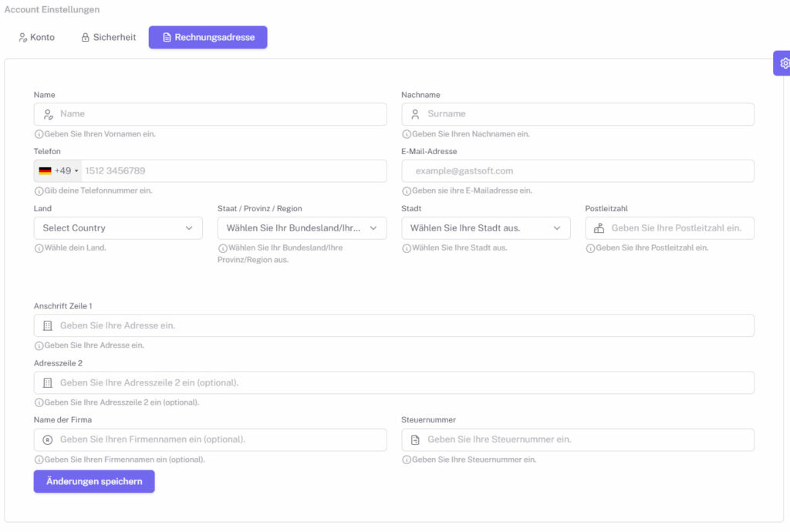Click info icon beside Telefonnummer hint
The image size is (790, 532).
coord(39,191)
